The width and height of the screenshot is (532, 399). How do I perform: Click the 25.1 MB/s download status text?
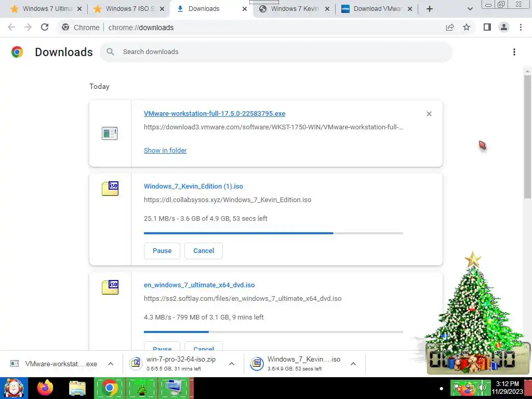[206, 219]
